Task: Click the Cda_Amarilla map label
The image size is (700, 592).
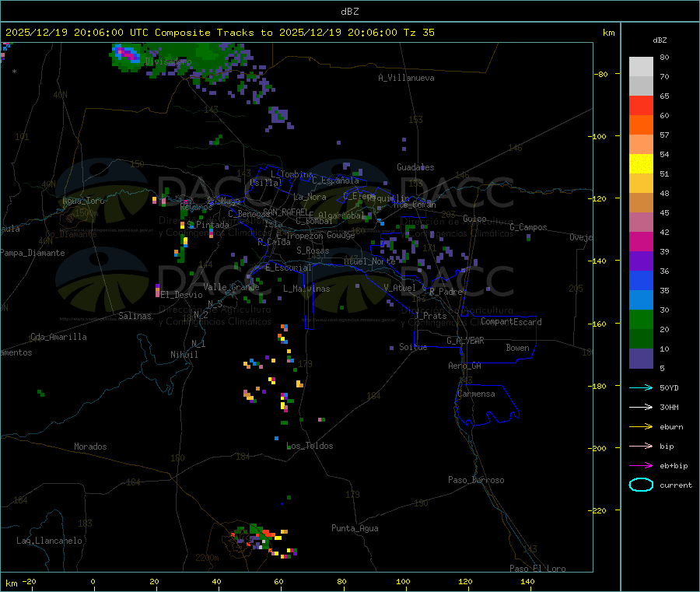Action: 58,337
